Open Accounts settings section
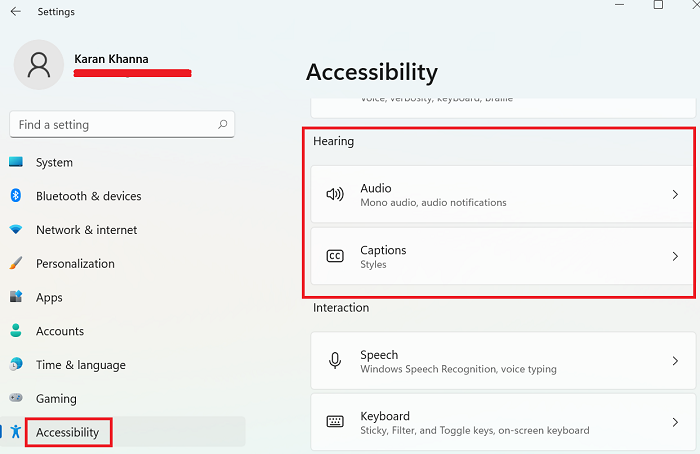The width and height of the screenshot is (700, 454). point(60,331)
